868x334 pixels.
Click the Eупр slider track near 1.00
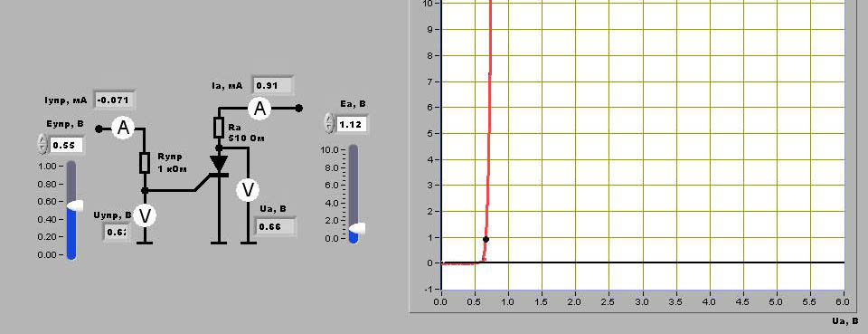(71, 167)
